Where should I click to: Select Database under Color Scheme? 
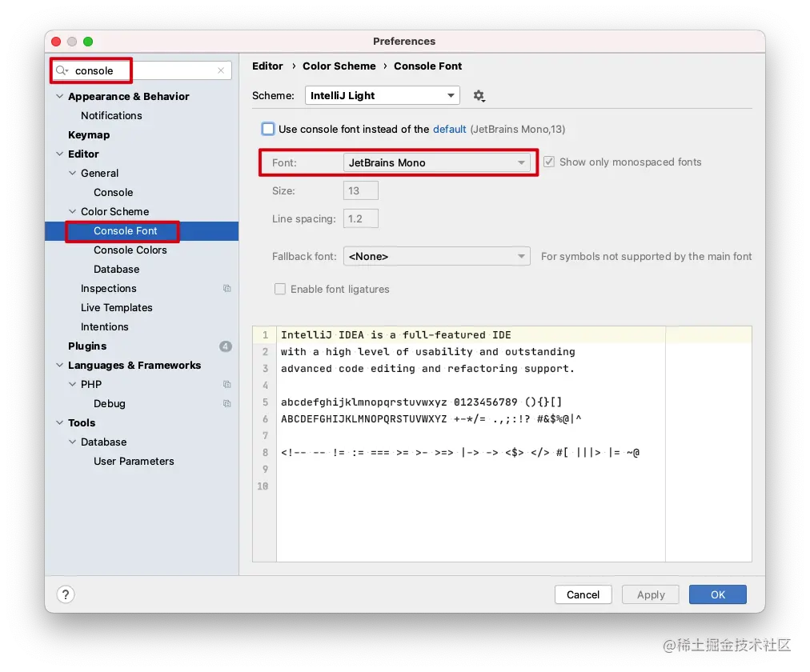click(x=116, y=270)
